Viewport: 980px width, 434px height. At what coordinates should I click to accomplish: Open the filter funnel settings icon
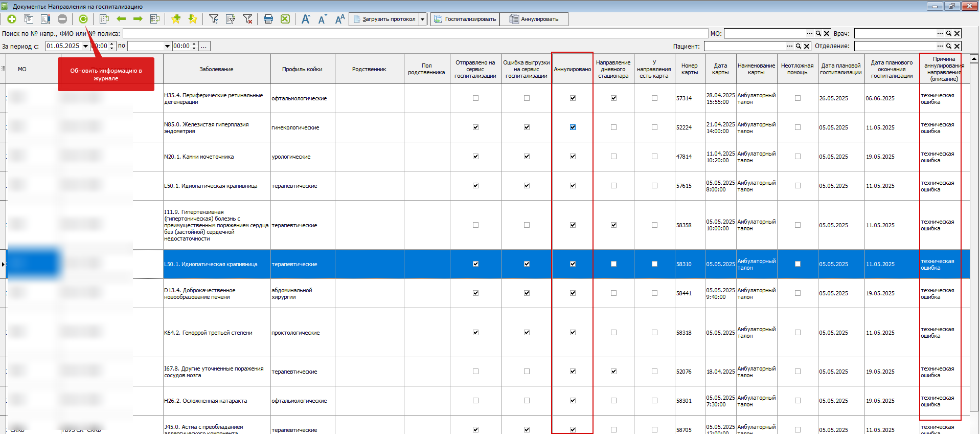coord(214,19)
